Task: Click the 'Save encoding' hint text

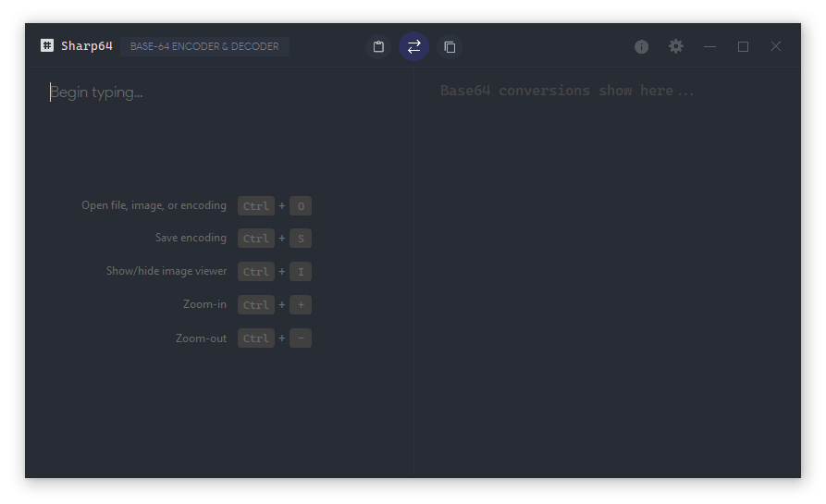Action: [191, 238]
